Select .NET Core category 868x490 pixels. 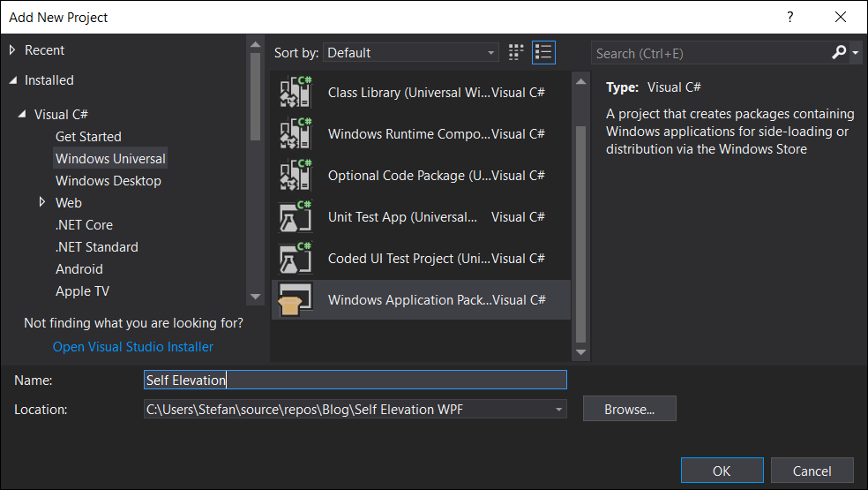click(84, 225)
